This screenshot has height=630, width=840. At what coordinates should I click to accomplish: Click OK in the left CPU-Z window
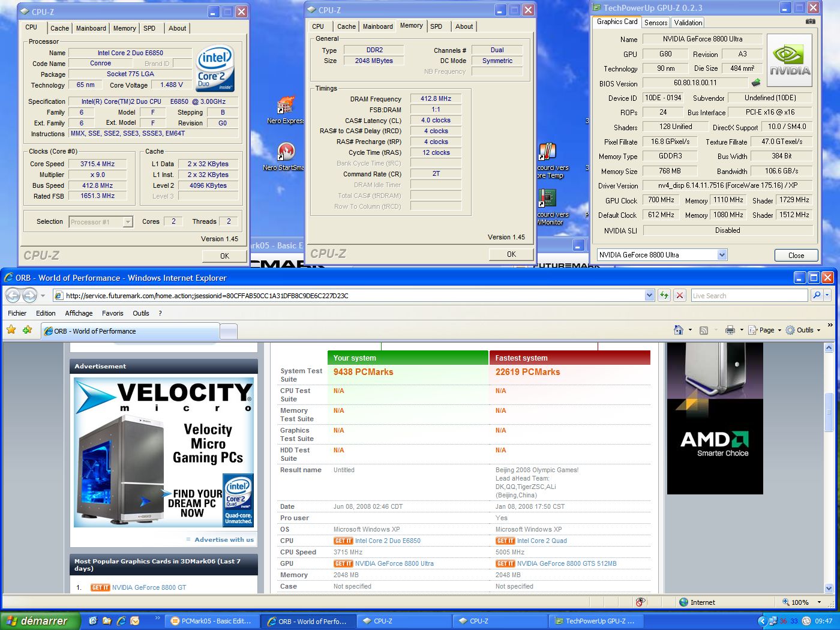coord(224,256)
